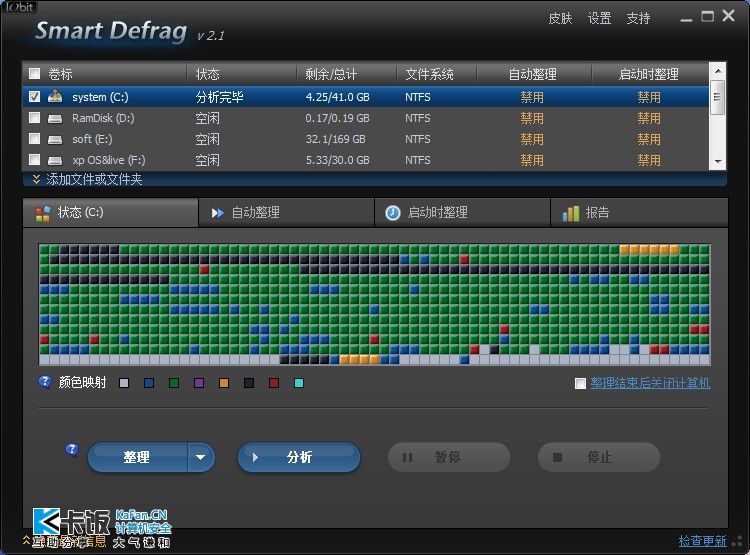
Task: Click the 自动整理 column header
Action: pos(532,74)
